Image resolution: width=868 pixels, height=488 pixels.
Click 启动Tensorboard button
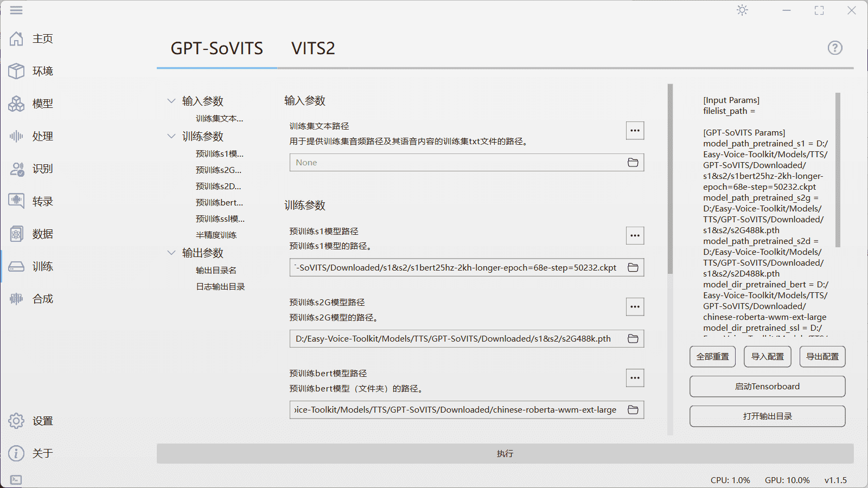tap(767, 386)
